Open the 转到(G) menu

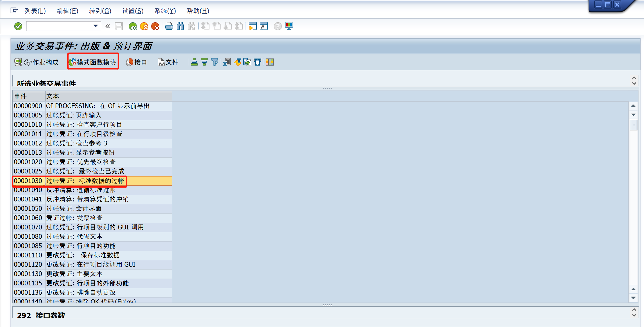100,11
